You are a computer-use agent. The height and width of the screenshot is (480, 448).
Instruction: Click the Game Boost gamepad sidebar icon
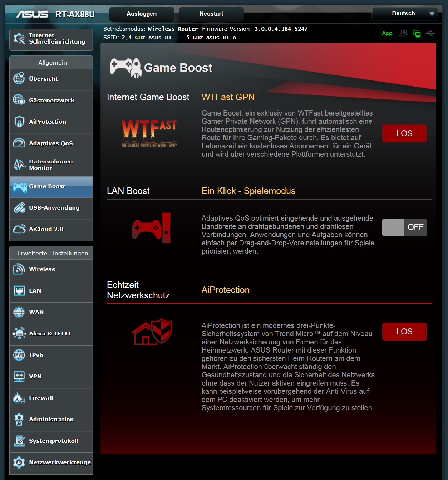pos(20,187)
